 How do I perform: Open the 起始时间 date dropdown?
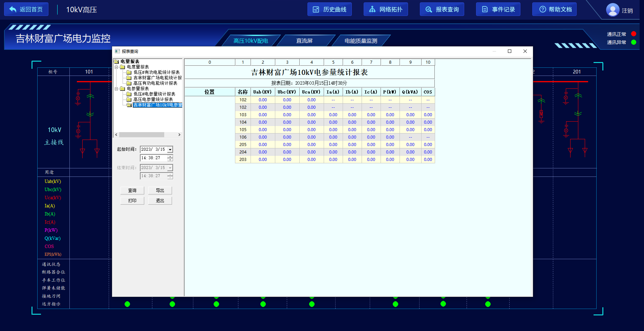pyautogui.click(x=170, y=149)
